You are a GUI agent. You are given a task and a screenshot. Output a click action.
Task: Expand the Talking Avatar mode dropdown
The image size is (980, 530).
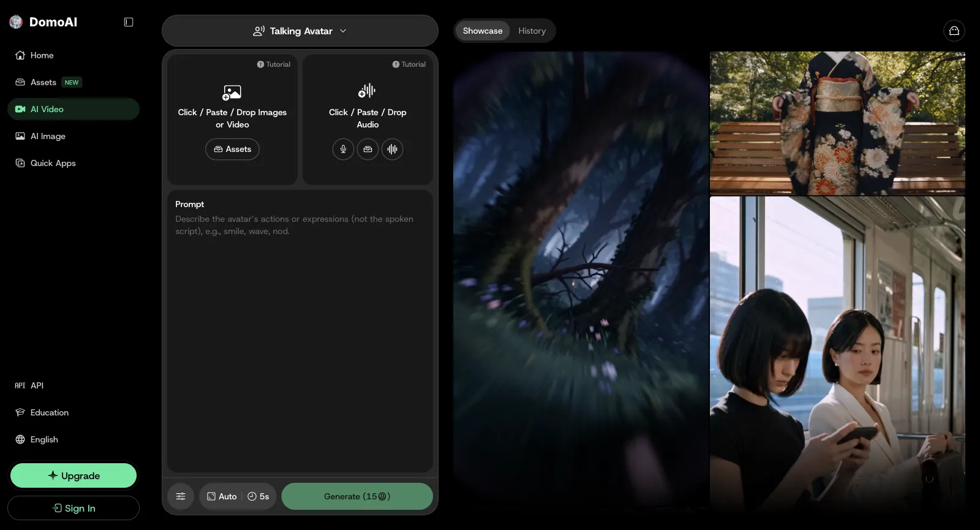pos(300,31)
